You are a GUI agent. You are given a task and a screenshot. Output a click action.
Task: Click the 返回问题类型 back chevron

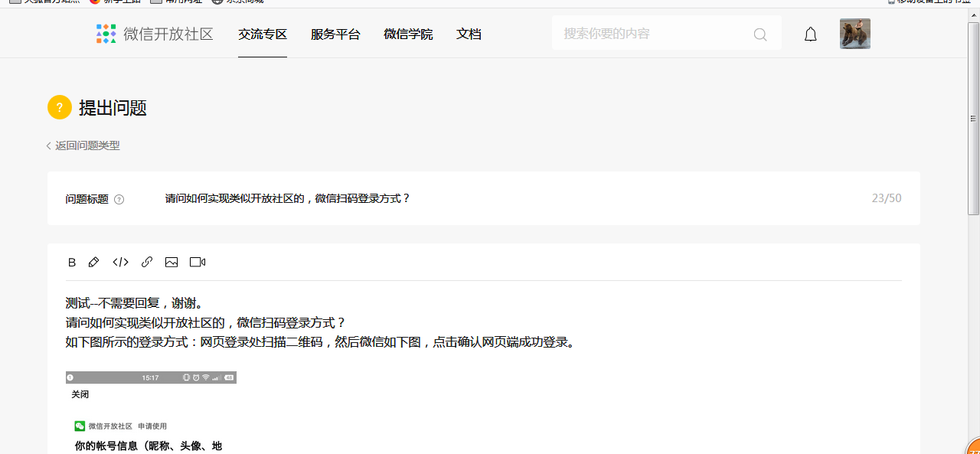coord(49,145)
